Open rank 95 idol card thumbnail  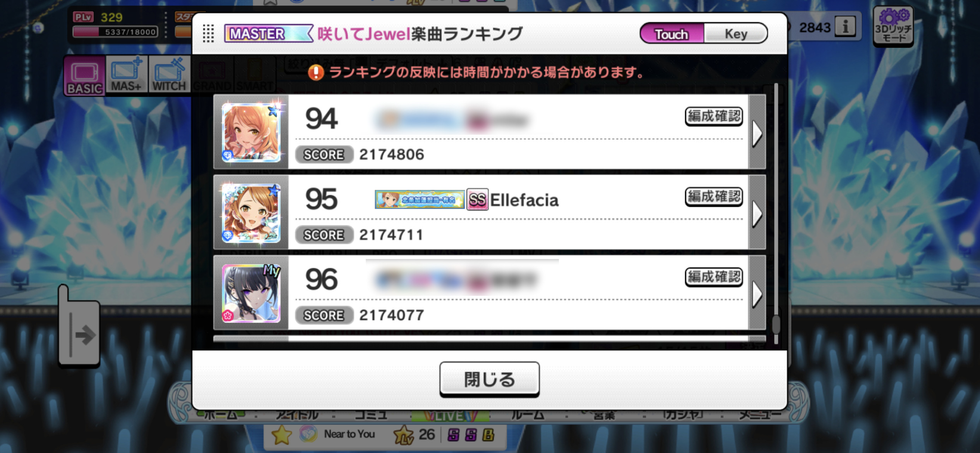click(x=251, y=213)
